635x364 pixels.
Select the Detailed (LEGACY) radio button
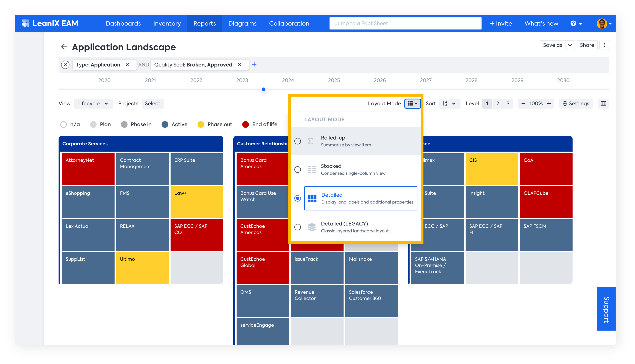point(297,227)
